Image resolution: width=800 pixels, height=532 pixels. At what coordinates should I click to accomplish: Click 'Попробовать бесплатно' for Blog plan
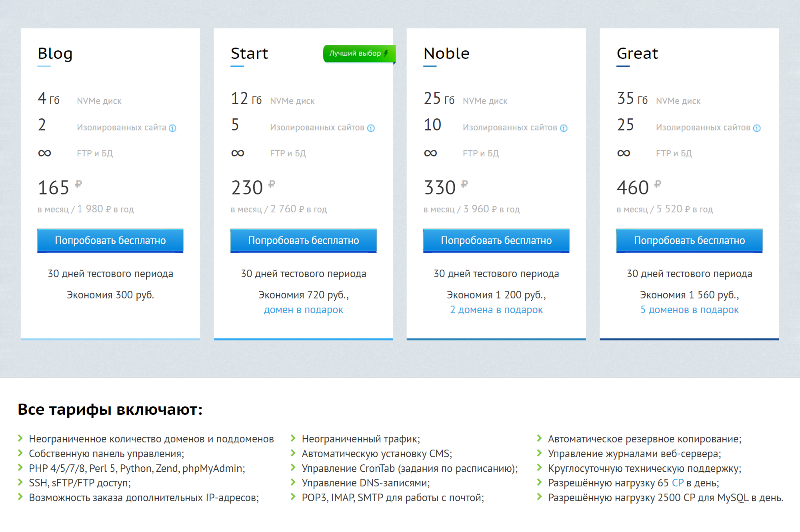coord(110,240)
